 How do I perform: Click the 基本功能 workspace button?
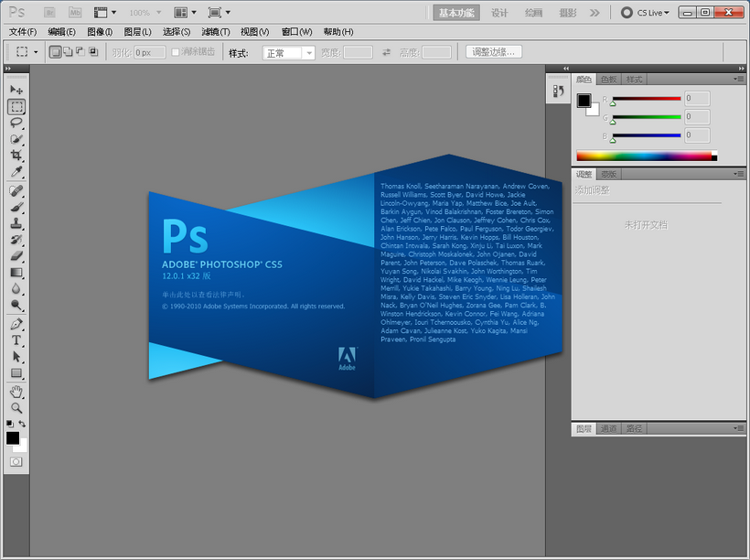coord(456,13)
